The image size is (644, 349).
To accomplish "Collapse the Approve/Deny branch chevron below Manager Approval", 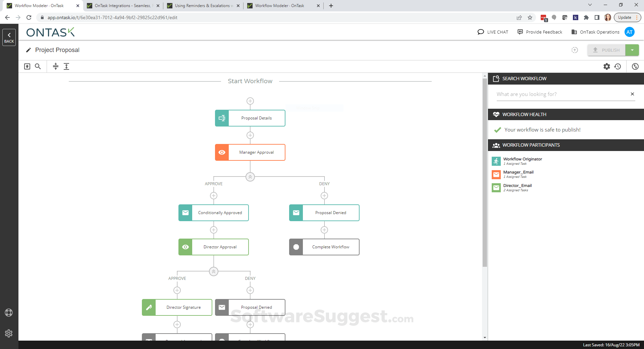I will 250,177.
